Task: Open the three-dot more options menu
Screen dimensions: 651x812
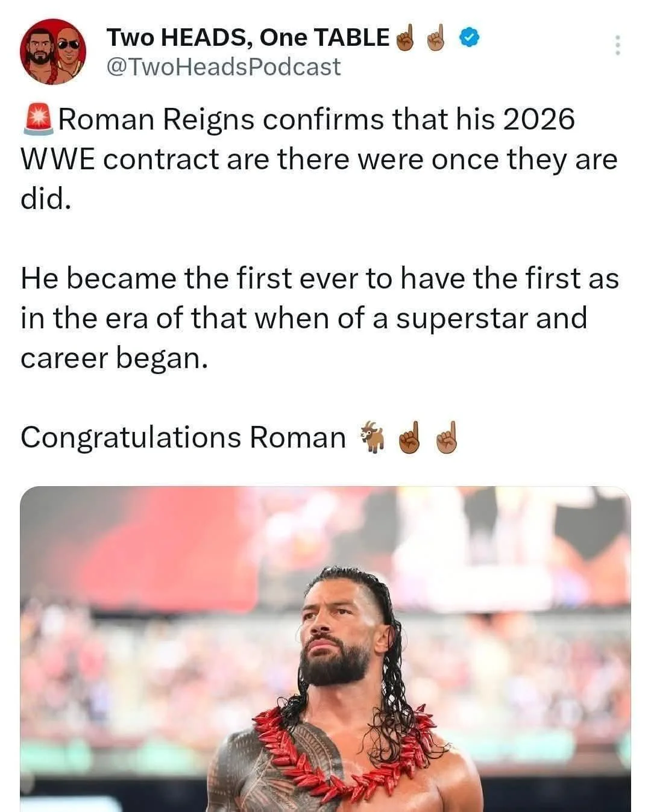Action: tap(617, 46)
